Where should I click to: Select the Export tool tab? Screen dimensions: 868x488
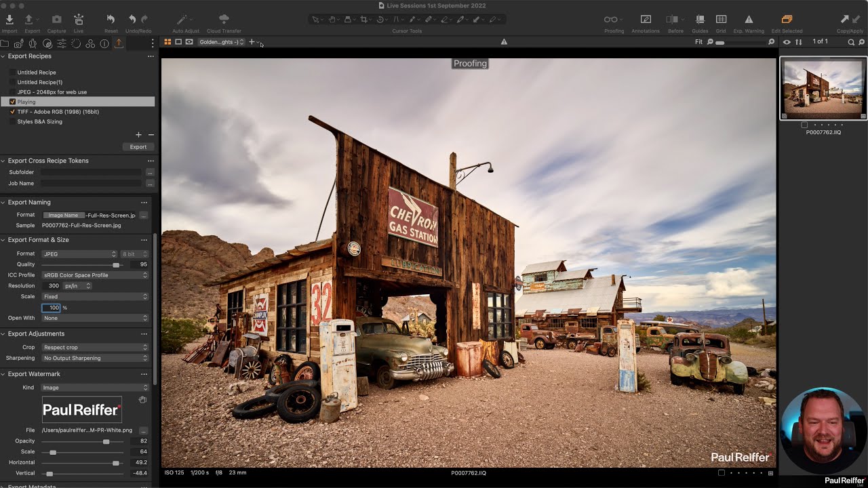(119, 43)
